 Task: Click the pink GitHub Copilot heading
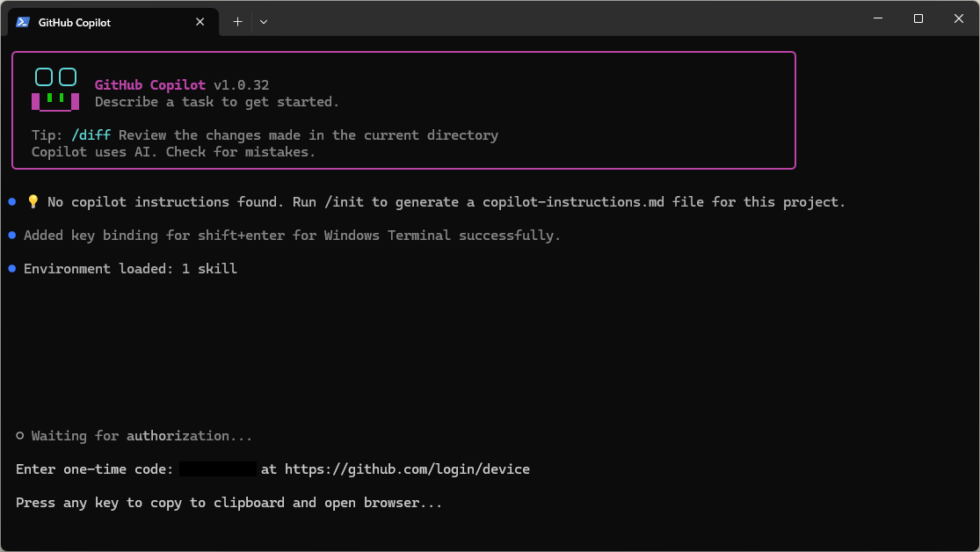[x=149, y=85]
